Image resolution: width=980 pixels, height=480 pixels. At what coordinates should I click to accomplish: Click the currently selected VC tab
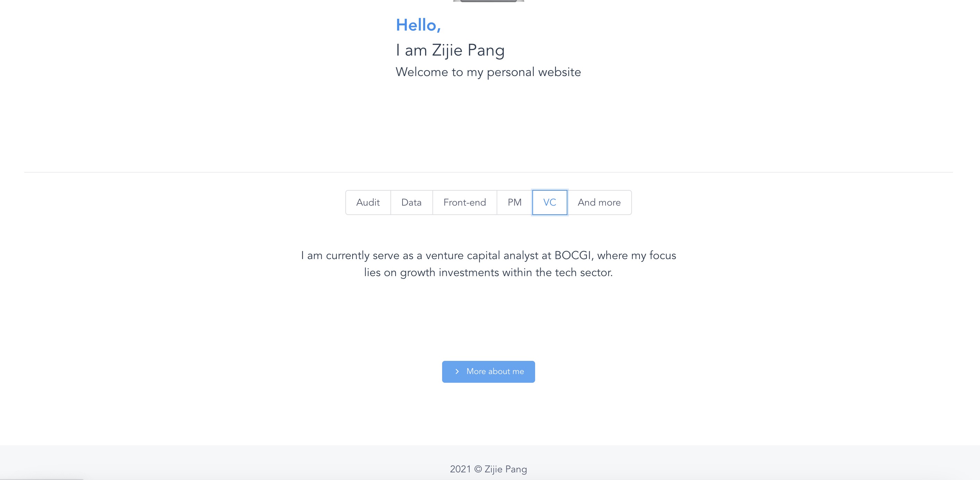(x=550, y=202)
